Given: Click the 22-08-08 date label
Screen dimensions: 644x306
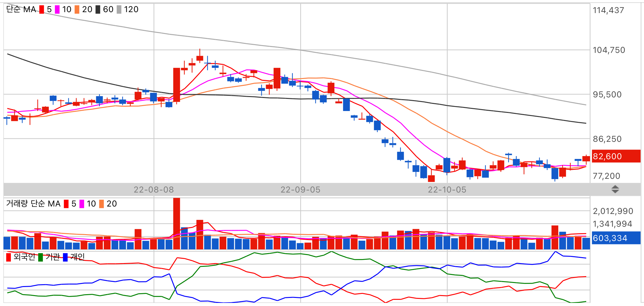Looking at the screenshot, I should (154, 190).
